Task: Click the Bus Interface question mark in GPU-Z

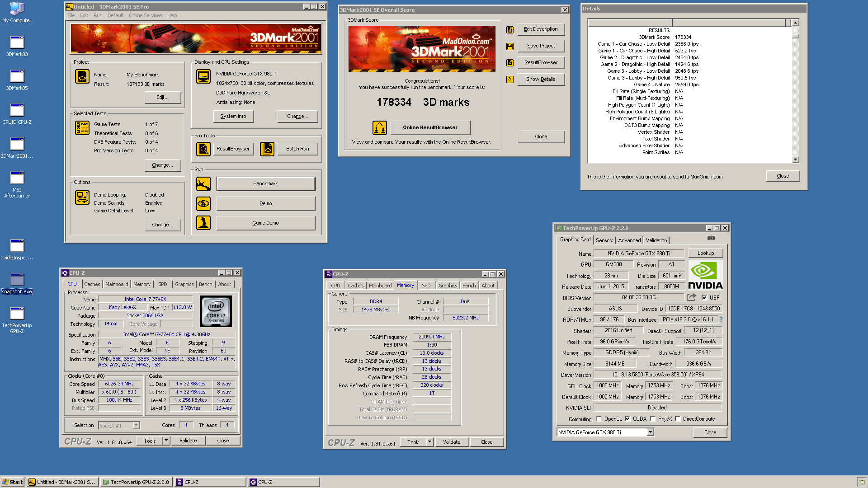Action: click(721, 319)
